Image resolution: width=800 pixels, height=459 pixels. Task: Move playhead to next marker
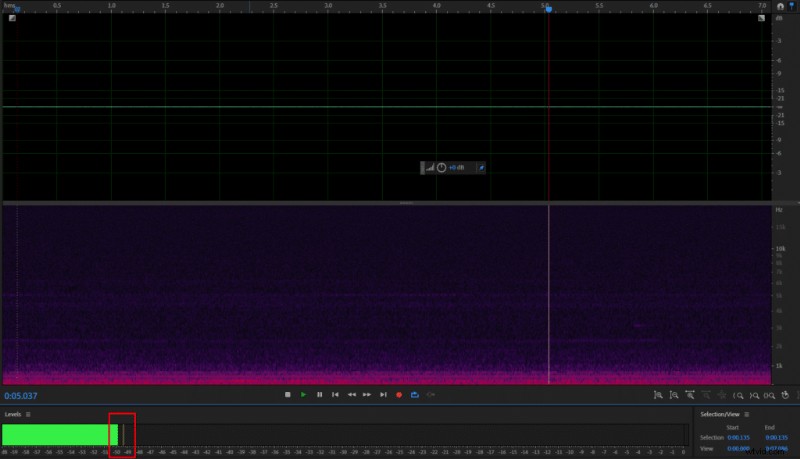[x=383, y=395]
